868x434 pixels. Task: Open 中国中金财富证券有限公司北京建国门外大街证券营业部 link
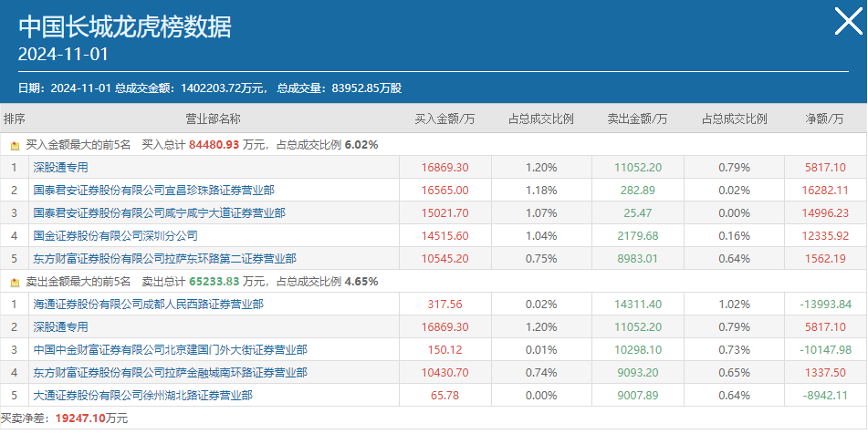tap(170, 349)
